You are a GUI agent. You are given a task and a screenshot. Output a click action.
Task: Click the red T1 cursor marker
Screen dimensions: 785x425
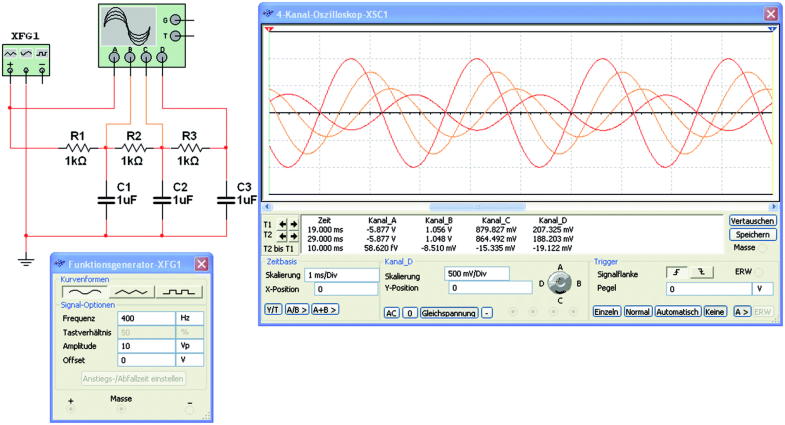coord(269,30)
